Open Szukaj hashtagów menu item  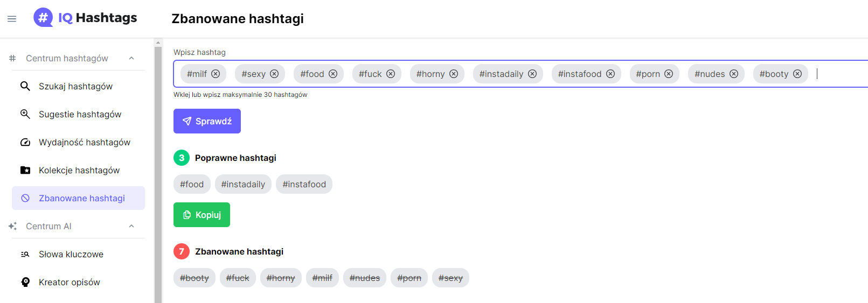click(75, 86)
